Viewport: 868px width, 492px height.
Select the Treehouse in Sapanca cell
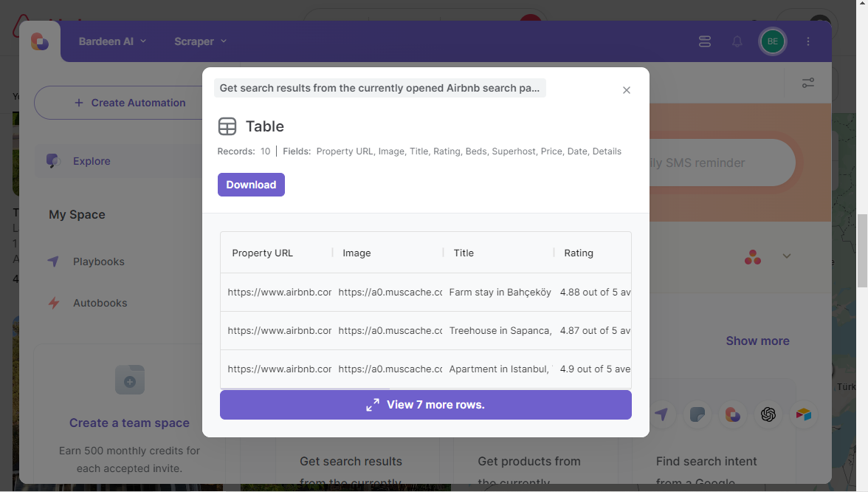click(500, 331)
